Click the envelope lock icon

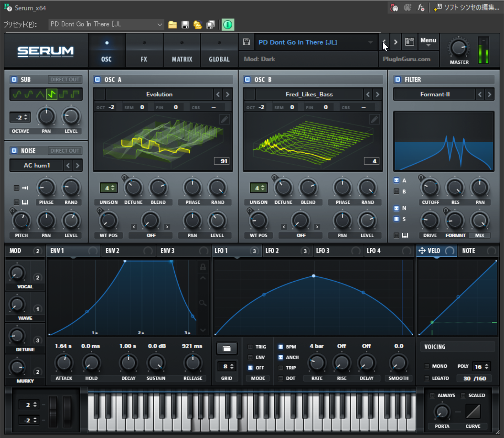pos(203,267)
